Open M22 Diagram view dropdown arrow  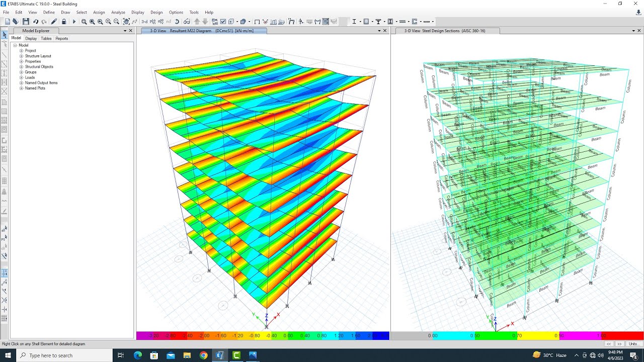coord(380,31)
